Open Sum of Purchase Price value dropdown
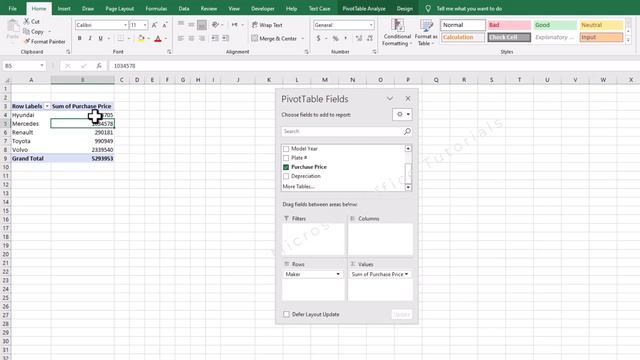The height and width of the screenshot is (360, 640). 407,274
